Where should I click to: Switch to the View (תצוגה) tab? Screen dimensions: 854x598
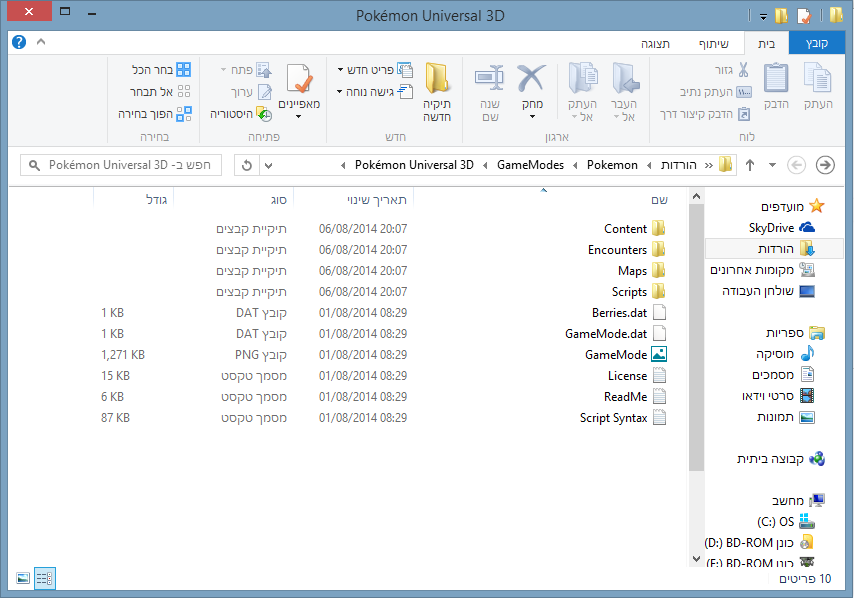click(655, 44)
